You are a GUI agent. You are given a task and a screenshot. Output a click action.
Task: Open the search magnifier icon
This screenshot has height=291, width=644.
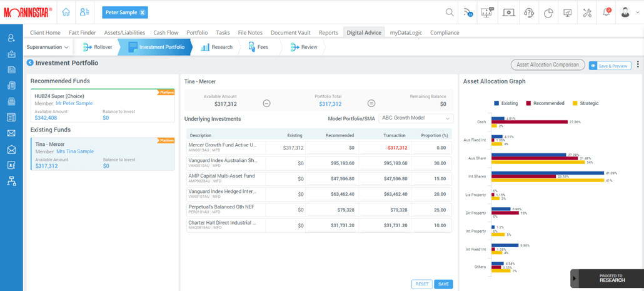(450, 13)
